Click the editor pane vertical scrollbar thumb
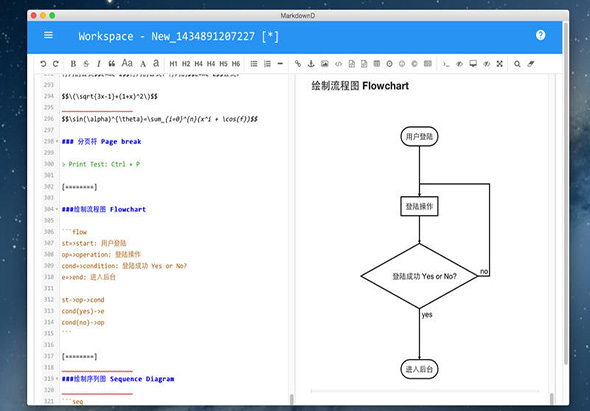Image resolution: width=590 pixels, height=411 pixels. tap(292, 399)
